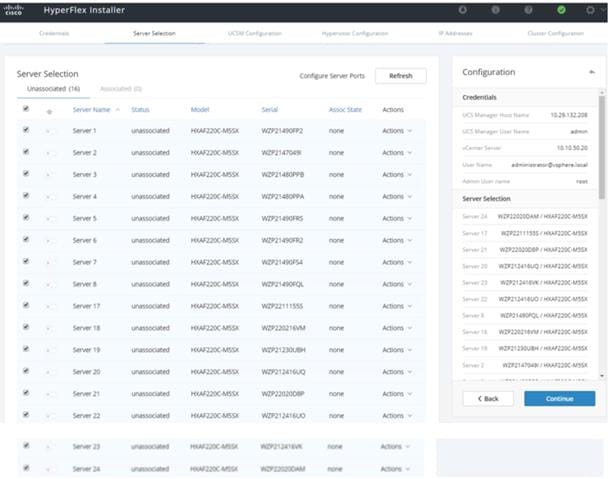Sort by the Assoc State column header

345,110
